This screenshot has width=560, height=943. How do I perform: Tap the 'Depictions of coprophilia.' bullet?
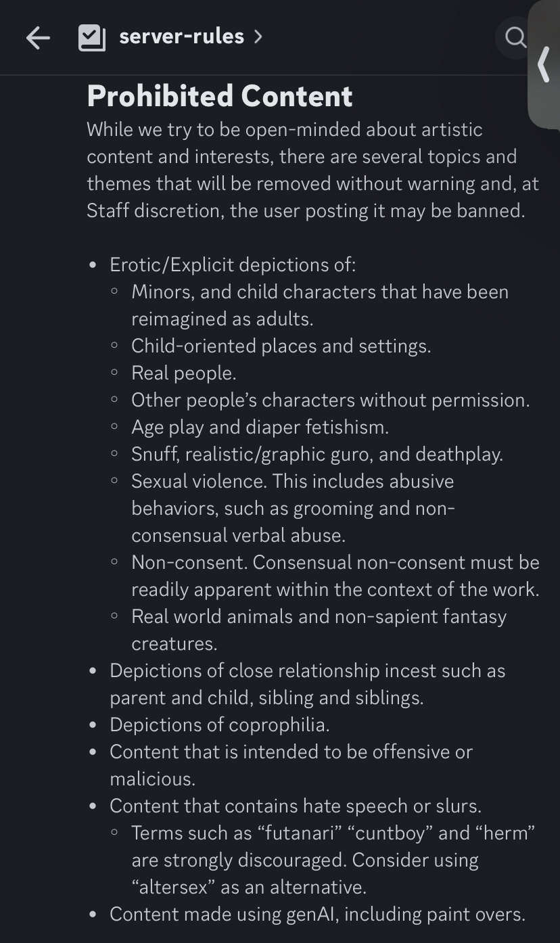pos(219,724)
